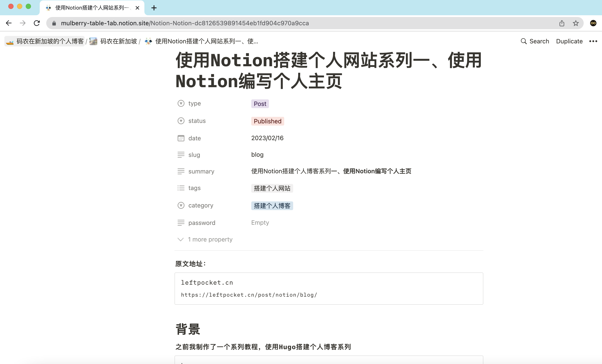This screenshot has height=364, width=602.
Task: Open the 码农在新加坡 breadcrumb link
Action: point(118,41)
